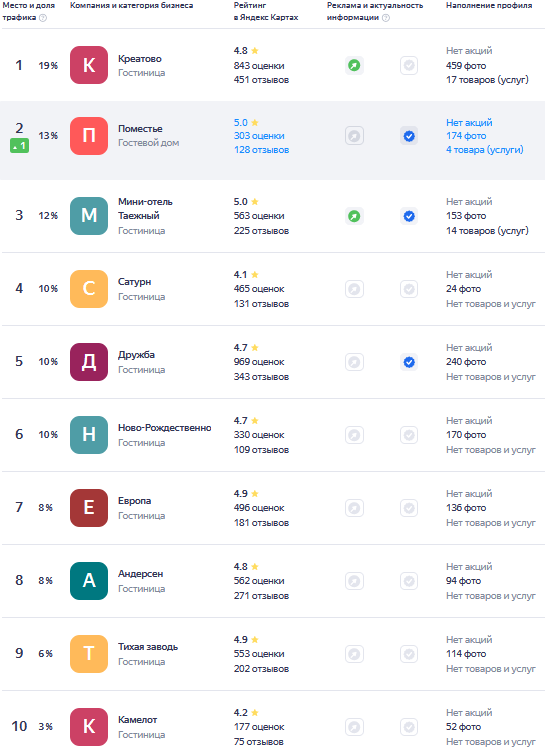
Task: Click the Европа company name
Action: (134, 501)
